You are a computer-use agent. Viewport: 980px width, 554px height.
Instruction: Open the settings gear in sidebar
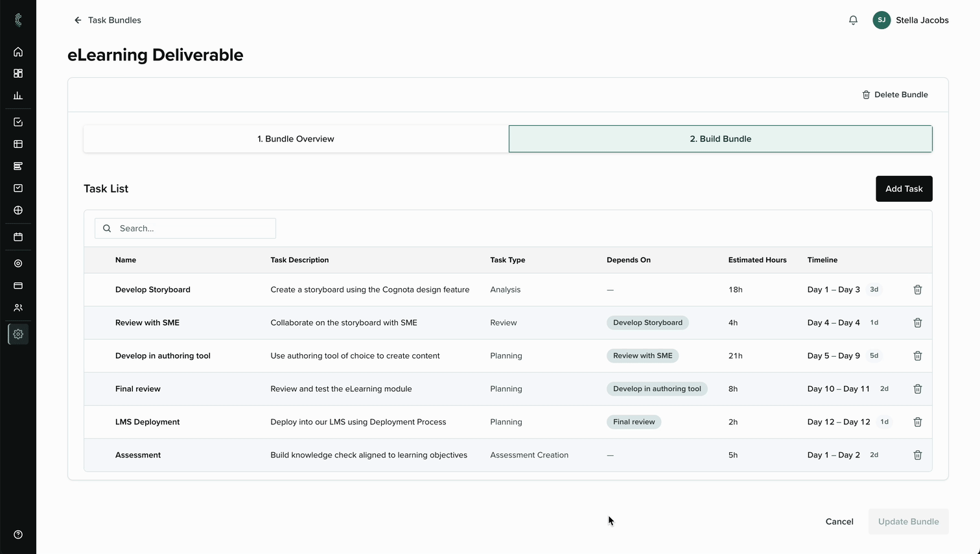18,334
